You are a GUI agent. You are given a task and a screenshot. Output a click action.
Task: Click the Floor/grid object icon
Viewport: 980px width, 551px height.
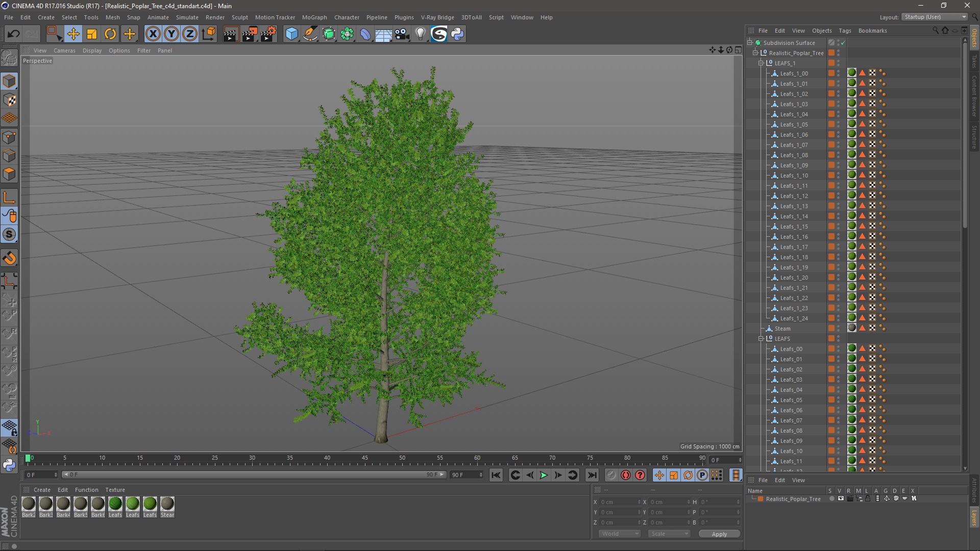pos(383,34)
